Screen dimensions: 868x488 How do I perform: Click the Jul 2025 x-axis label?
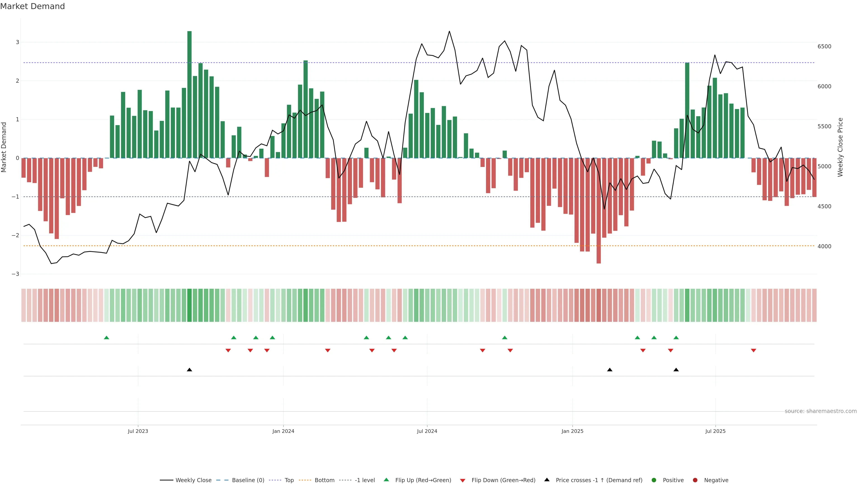pos(715,431)
